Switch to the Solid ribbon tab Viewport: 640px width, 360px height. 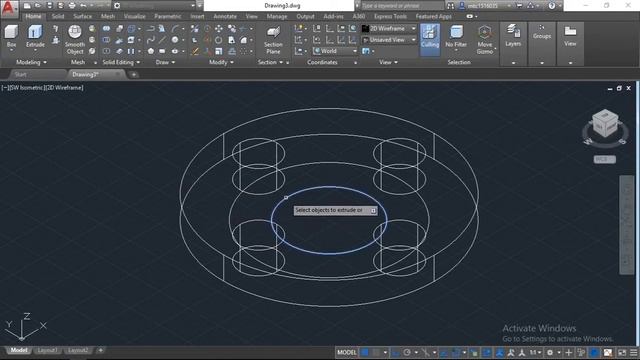coord(58,16)
